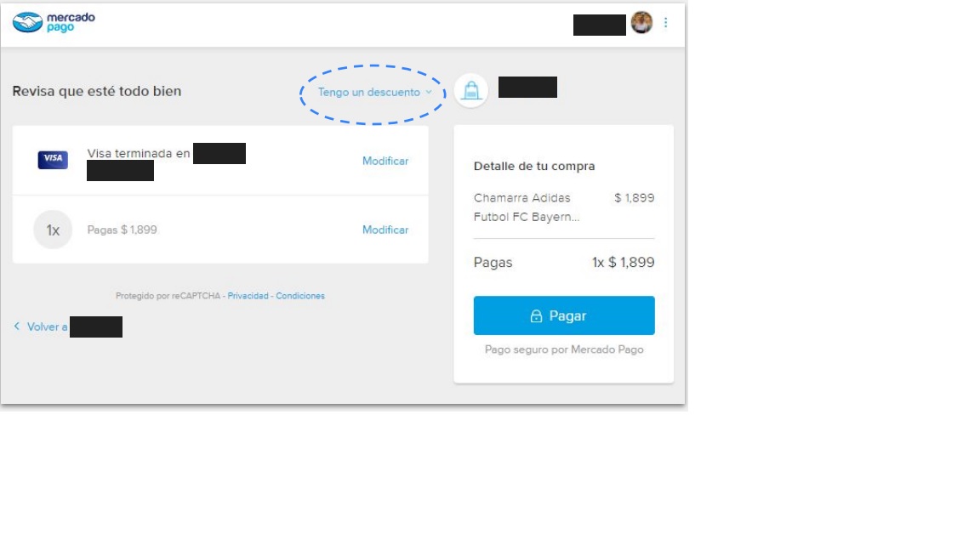Click the user profile avatar
The height and width of the screenshot is (551, 980).
[641, 22]
